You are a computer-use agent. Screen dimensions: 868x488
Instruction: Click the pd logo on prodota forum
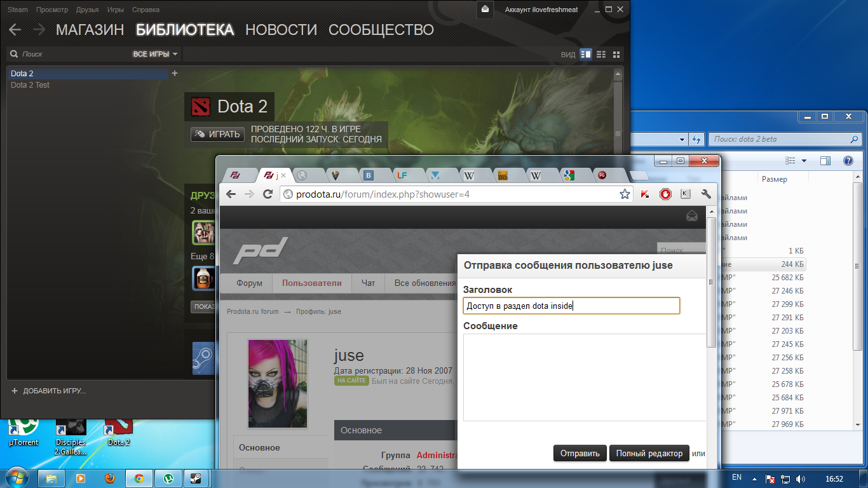tap(261, 250)
